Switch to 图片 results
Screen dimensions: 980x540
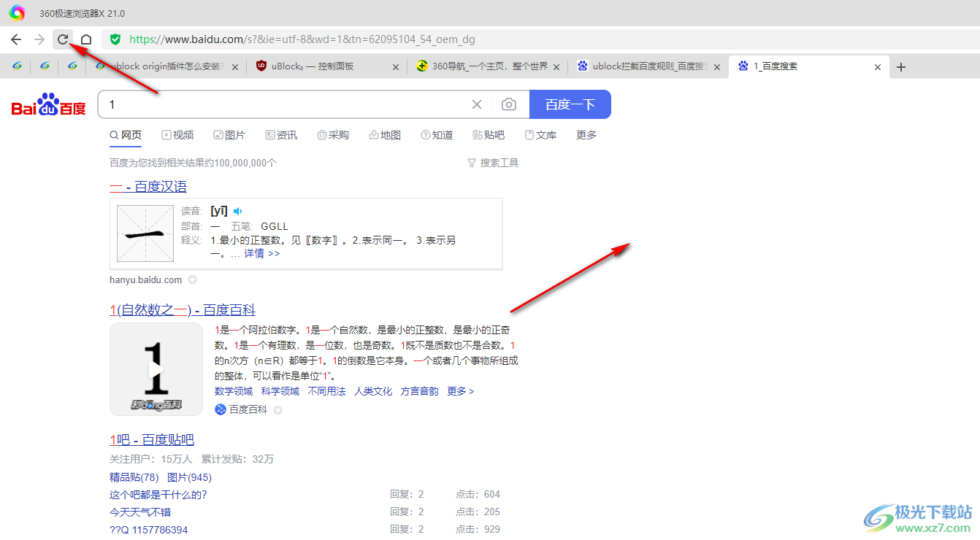click(229, 135)
